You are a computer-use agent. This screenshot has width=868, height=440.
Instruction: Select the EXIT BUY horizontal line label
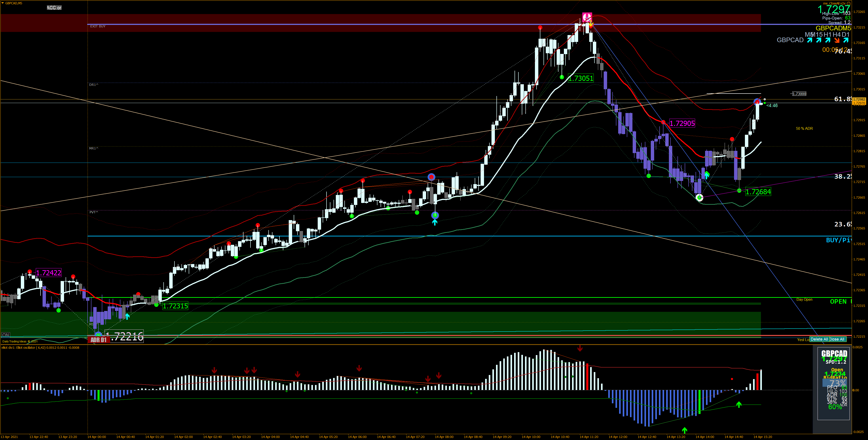point(98,26)
